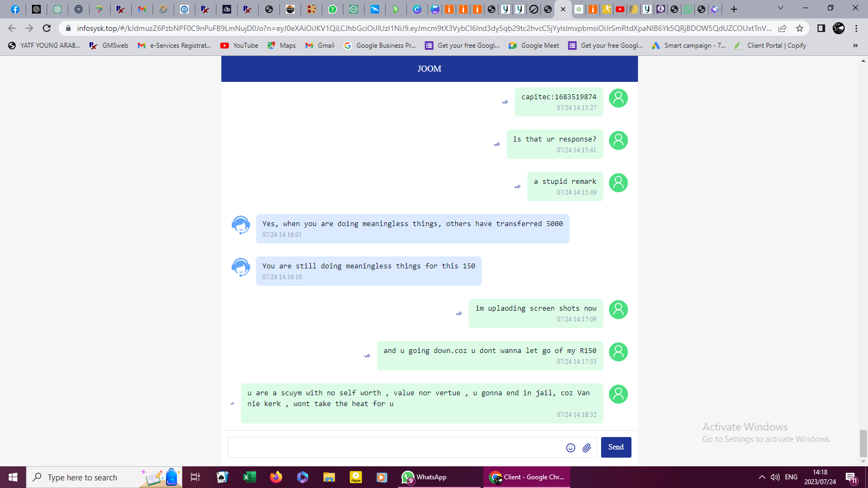Screen dimensions: 868x488
Task: Switch to the Facebook tab
Action: pyautogui.click(x=15, y=9)
